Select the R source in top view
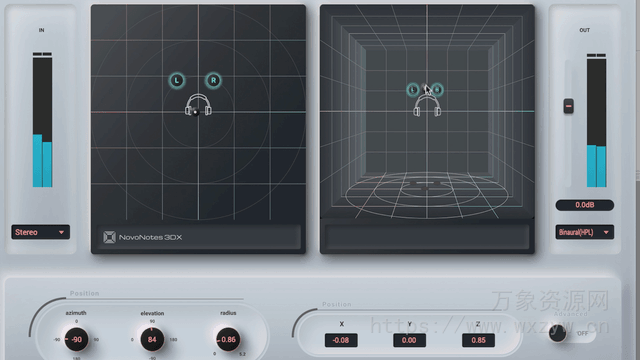 213,80
